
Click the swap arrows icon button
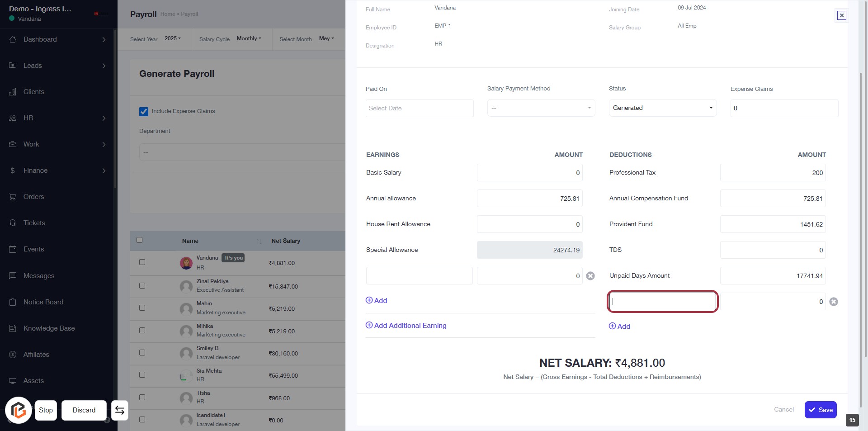[x=120, y=410]
